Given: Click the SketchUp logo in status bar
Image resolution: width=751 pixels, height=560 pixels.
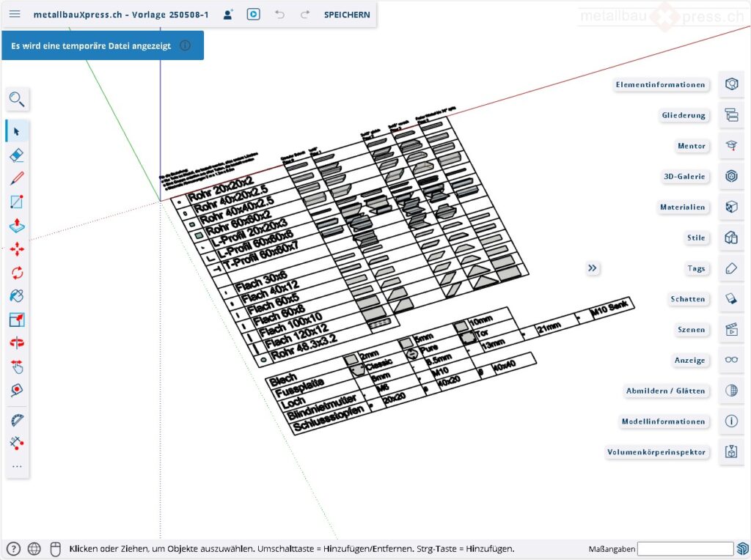Looking at the screenshot, I should coord(743,548).
